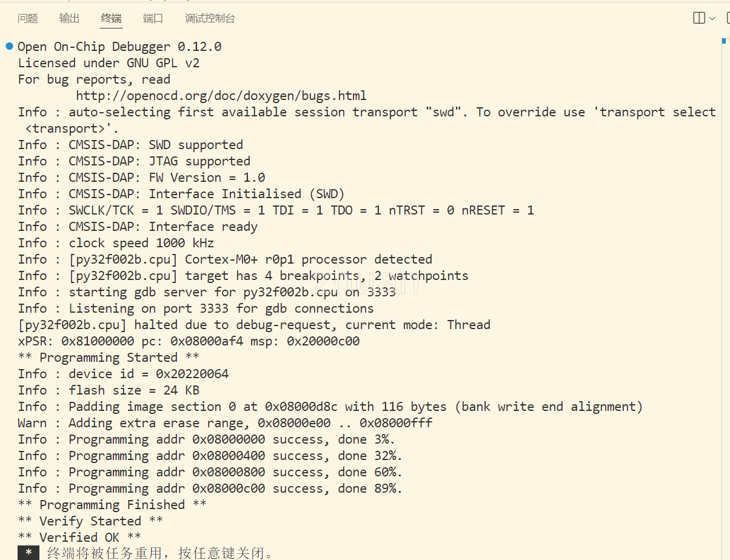730x560 pixels.
Task: Switch to the 问题 tab
Action: tap(27, 18)
